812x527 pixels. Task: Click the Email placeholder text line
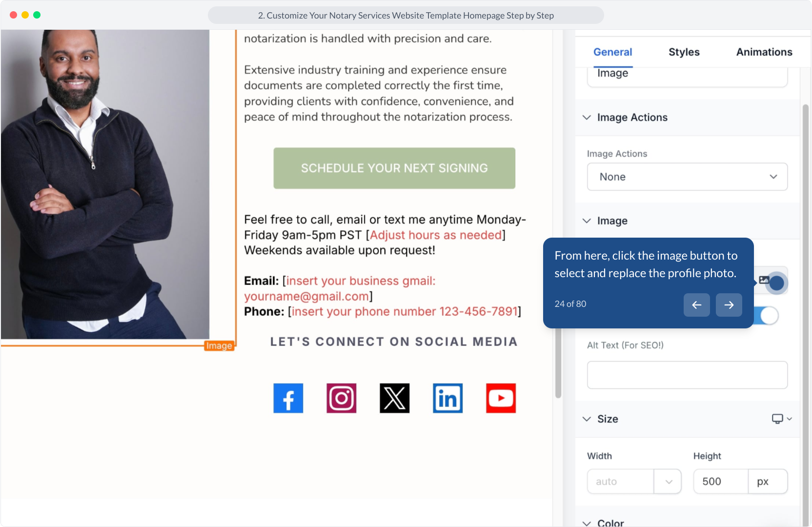340,288
